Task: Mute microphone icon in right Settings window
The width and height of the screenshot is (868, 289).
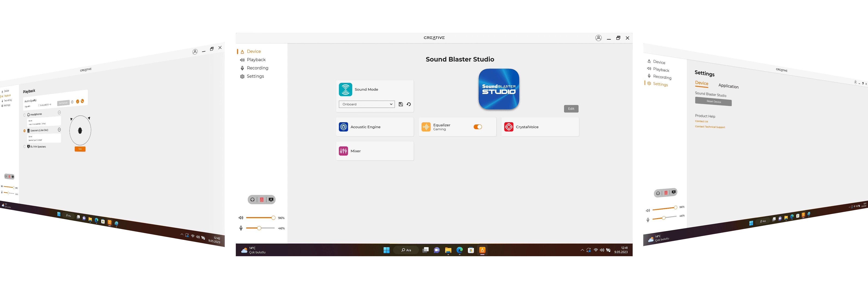Action: pos(648,220)
